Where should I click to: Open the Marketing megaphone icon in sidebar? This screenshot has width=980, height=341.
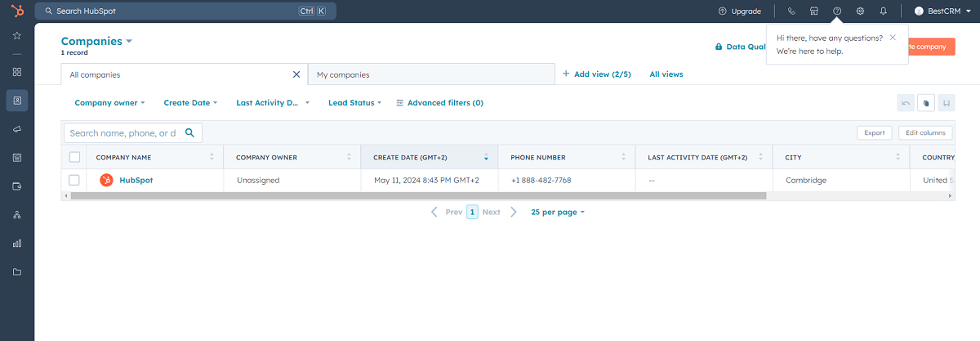click(17, 129)
